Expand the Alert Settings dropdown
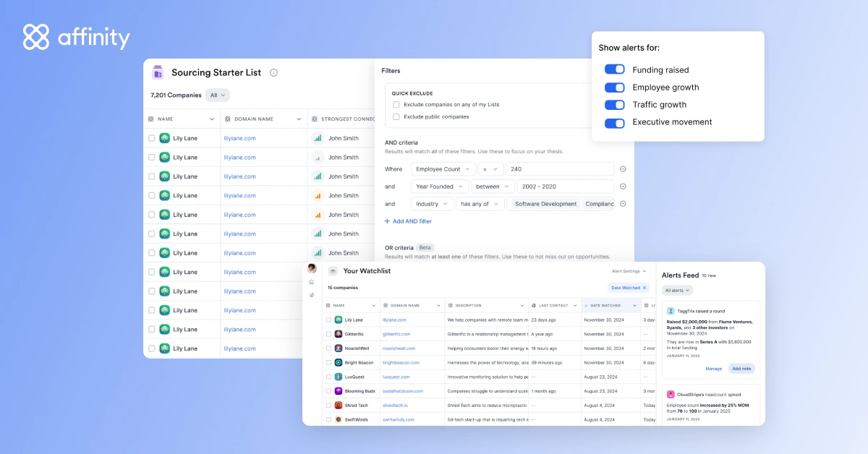The width and height of the screenshot is (868, 454). 629,271
